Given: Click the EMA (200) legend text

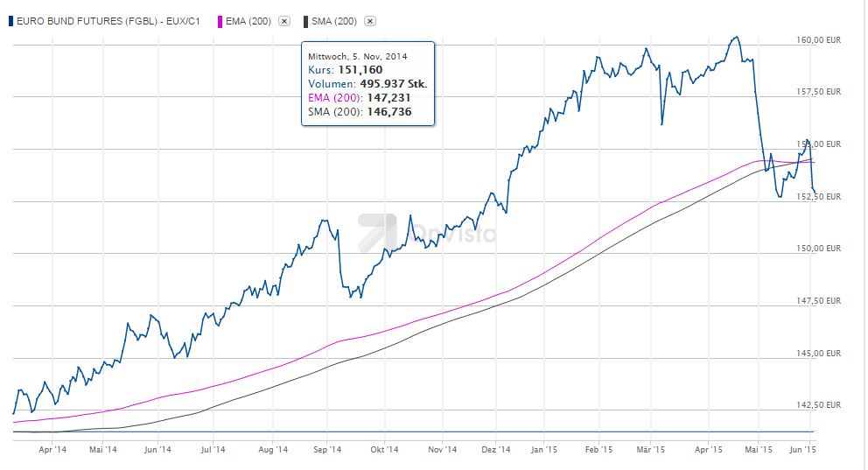Looking at the screenshot, I should [248, 20].
